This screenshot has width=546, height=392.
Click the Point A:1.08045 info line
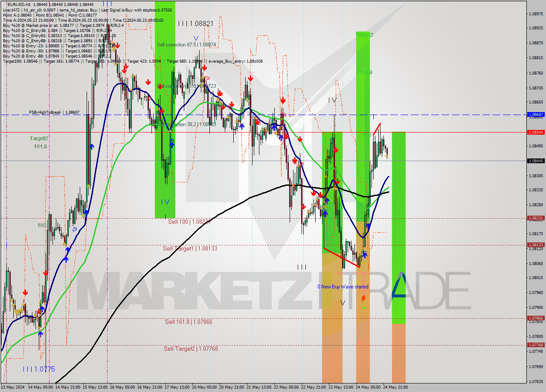49,15
